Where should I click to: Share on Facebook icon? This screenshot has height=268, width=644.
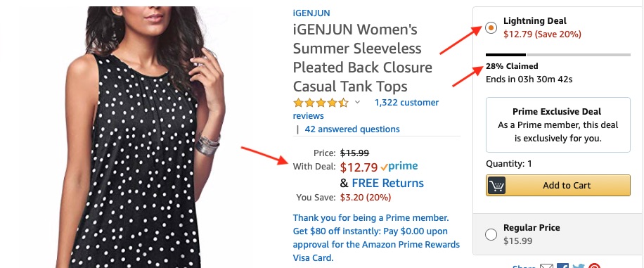click(562, 267)
